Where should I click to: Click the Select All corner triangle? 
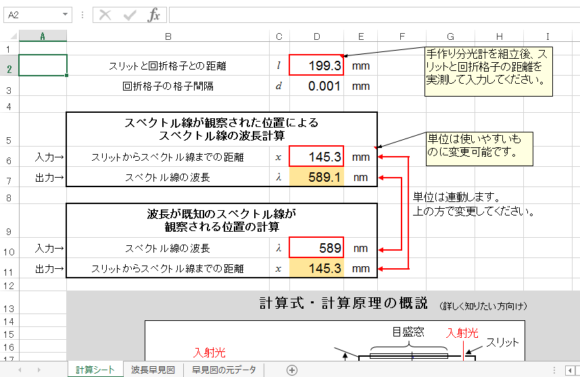14,36
